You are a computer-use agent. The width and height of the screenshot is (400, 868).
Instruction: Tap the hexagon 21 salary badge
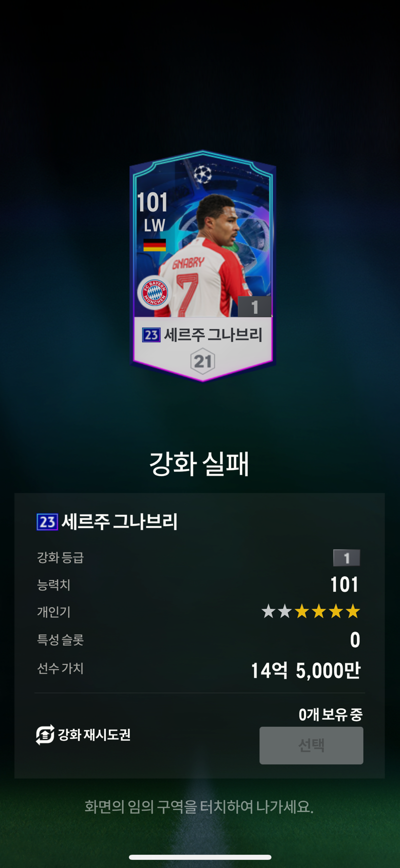coord(202,361)
